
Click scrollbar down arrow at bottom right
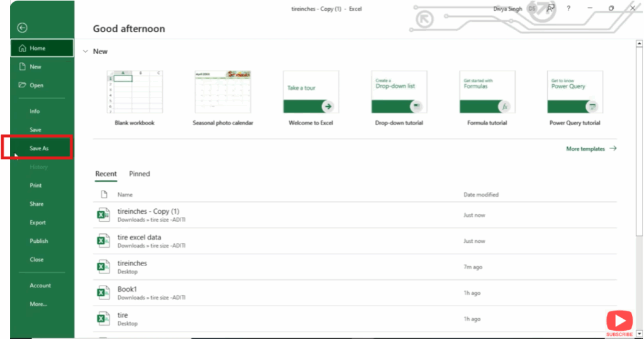click(639, 334)
